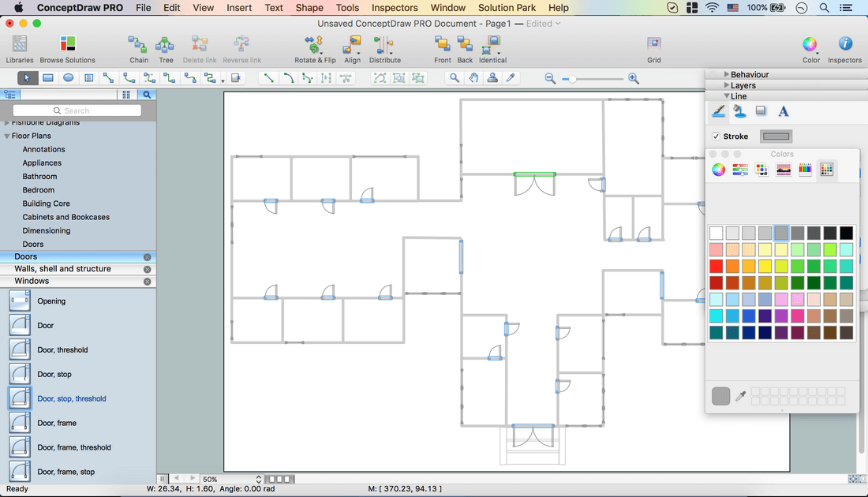
Task: Uncheck the Stroke checkbox
Action: pyautogui.click(x=716, y=136)
